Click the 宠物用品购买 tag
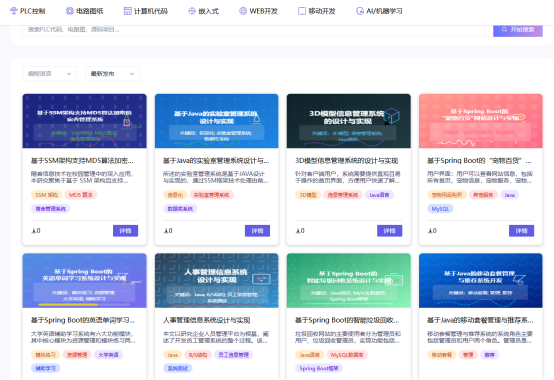554x380 pixels. point(447,195)
